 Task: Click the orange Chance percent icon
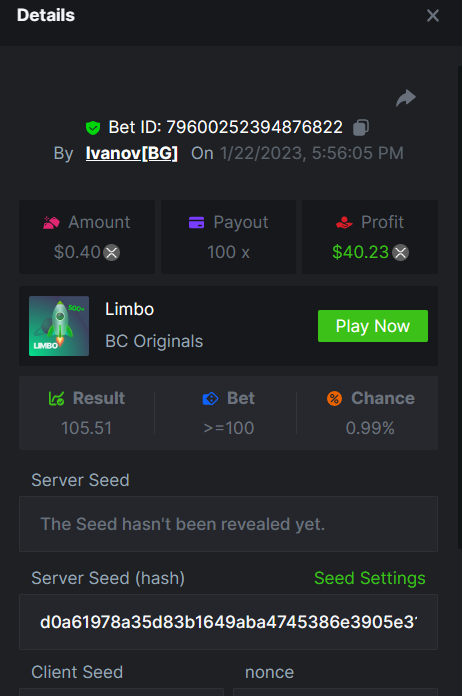coord(335,398)
